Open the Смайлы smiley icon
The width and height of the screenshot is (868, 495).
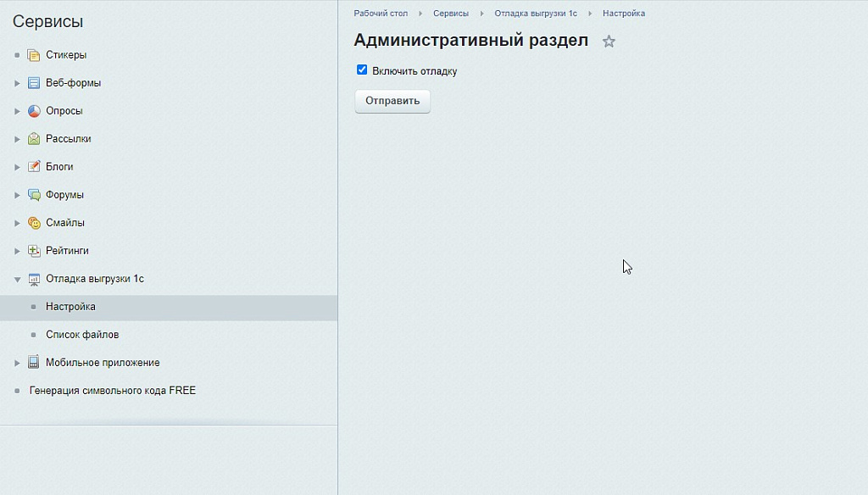pyautogui.click(x=32, y=222)
